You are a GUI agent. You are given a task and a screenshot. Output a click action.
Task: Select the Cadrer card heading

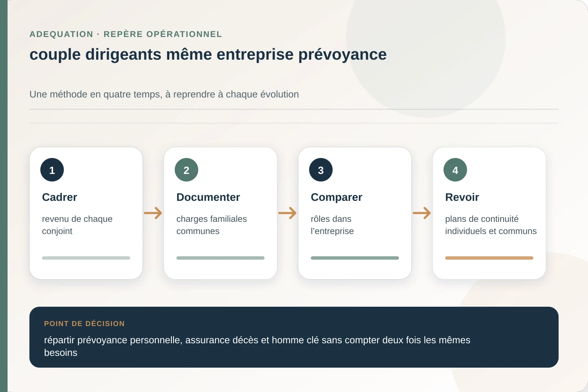(x=60, y=197)
